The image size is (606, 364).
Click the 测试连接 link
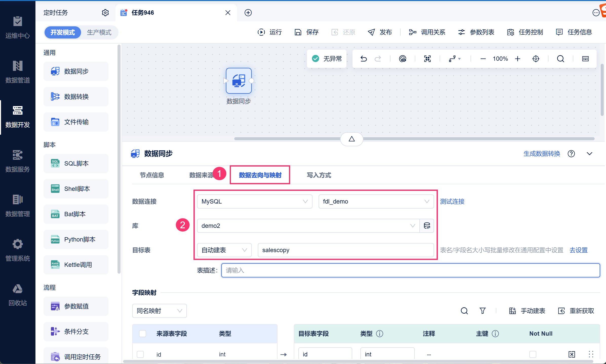(x=452, y=201)
